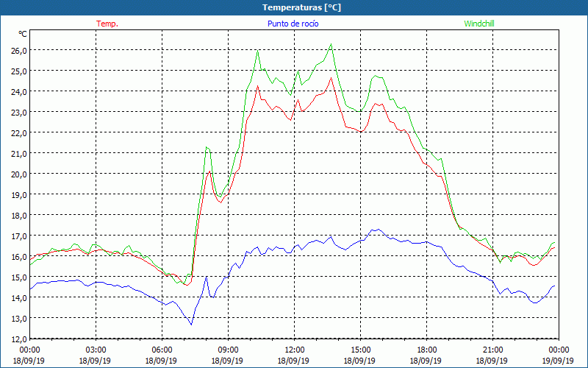Click the 21,0 y-axis value
Image resolution: width=588 pixels, height=368 pixels.
click(19, 154)
